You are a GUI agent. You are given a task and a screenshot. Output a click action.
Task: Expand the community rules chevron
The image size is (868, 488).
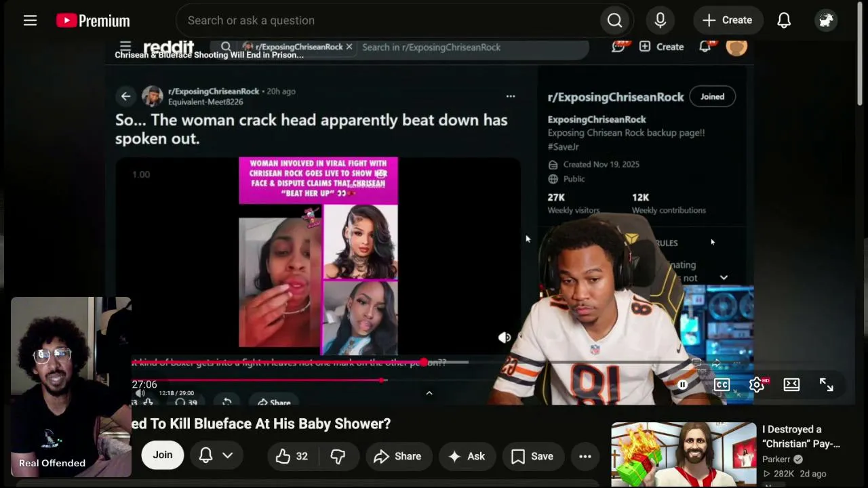724,277
